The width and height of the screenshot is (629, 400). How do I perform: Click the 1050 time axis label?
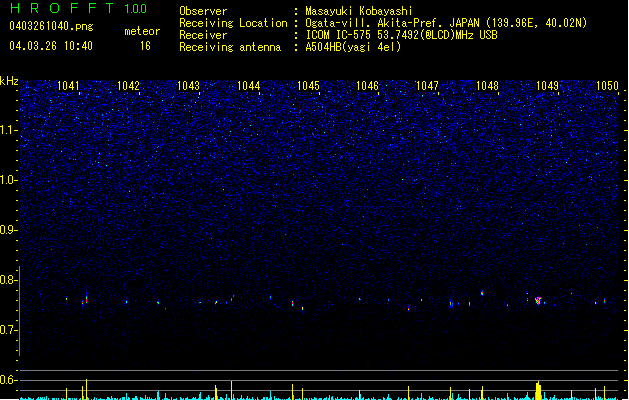pos(607,86)
